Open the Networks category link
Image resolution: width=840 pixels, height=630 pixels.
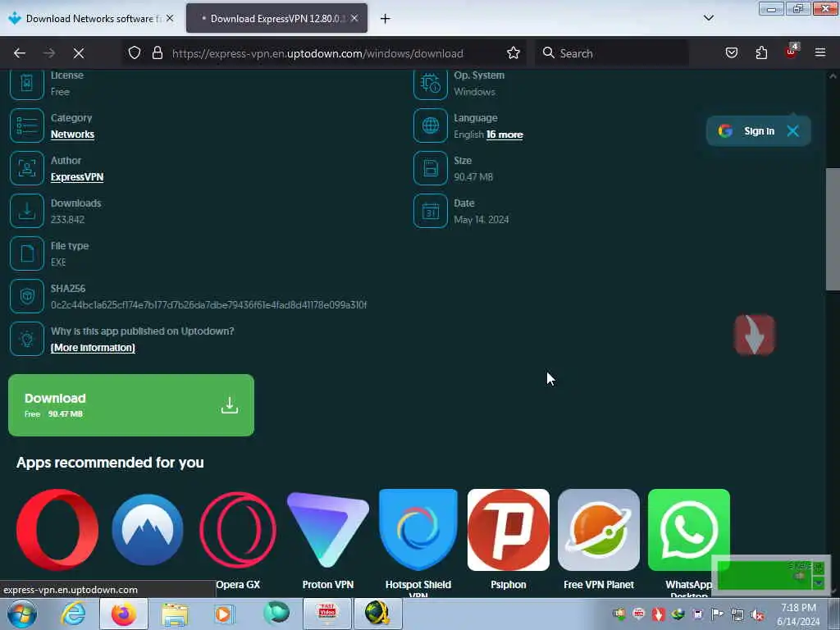(72, 135)
